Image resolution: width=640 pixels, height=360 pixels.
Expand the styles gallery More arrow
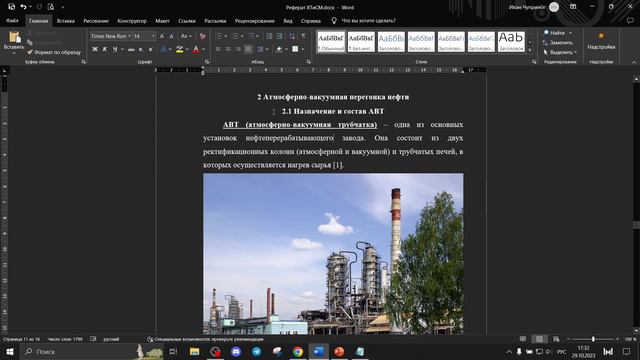point(530,51)
